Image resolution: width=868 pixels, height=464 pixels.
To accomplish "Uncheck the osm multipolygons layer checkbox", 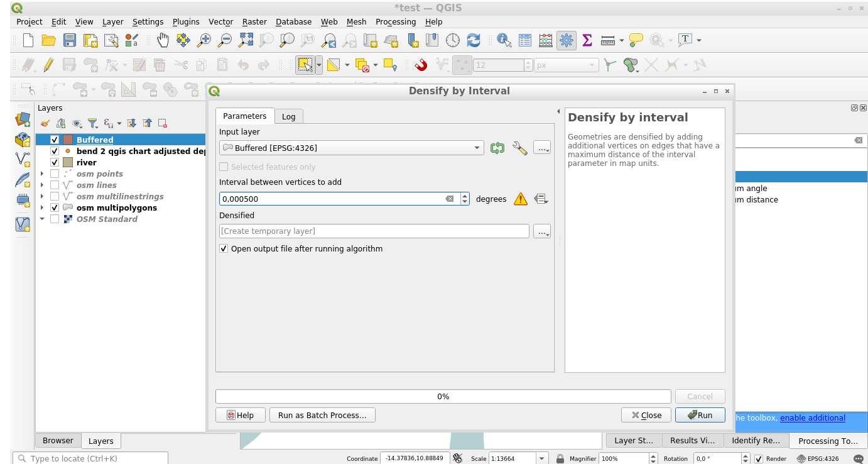I will [55, 207].
